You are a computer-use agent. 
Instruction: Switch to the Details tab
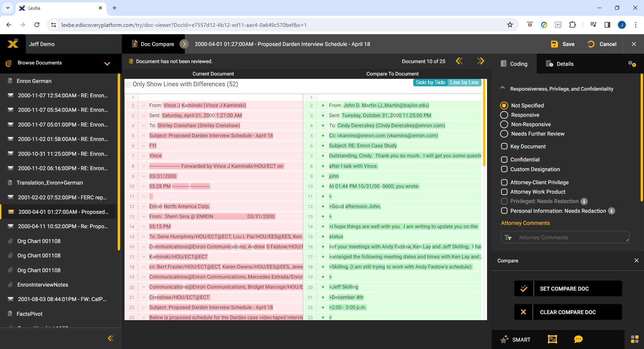tap(564, 64)
